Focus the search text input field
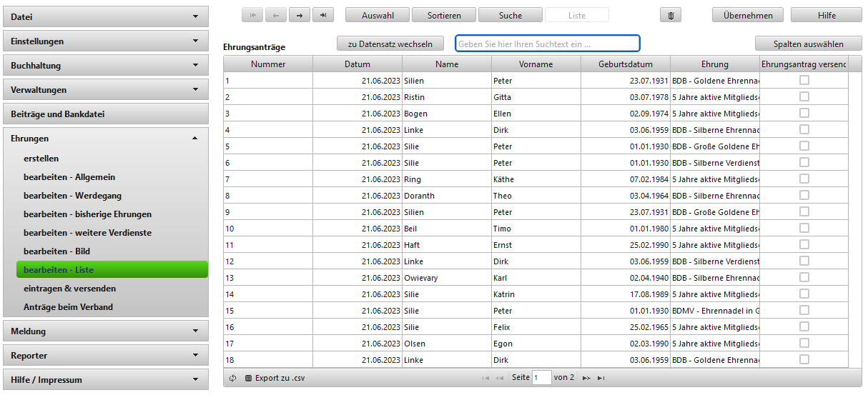 point(547,44)
